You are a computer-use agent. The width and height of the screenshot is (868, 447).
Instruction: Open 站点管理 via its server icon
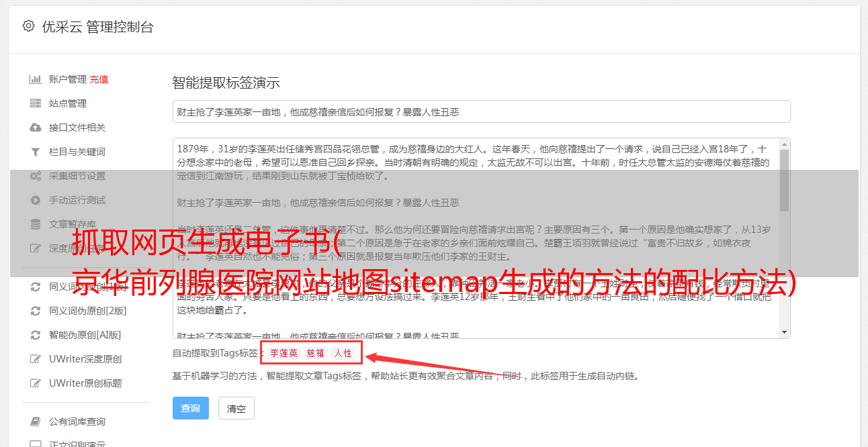point(36,103)
